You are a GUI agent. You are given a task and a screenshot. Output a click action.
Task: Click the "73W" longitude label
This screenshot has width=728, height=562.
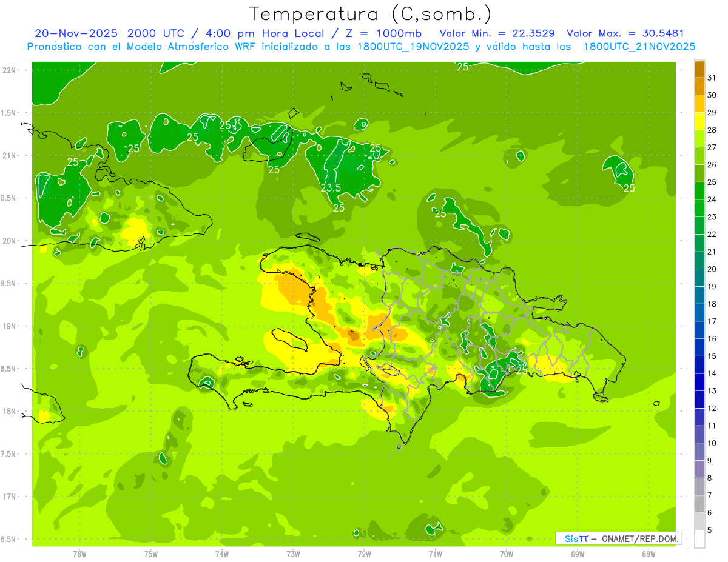293,554
